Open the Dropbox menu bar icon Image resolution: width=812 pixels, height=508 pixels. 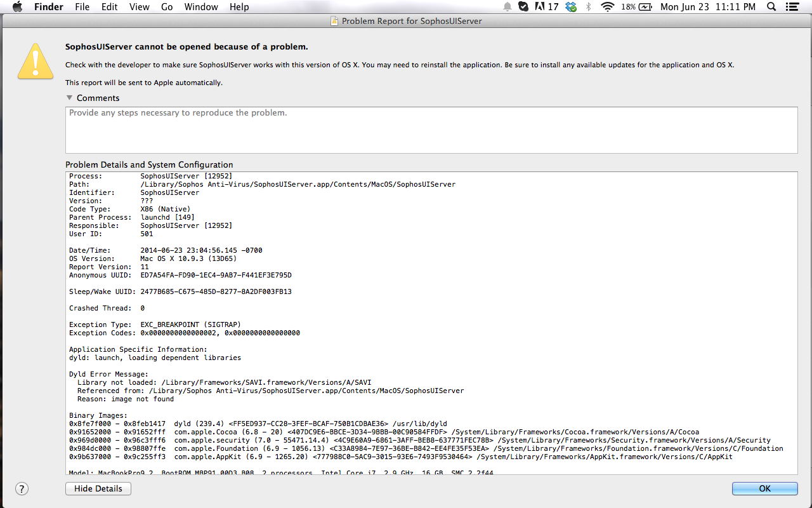pos(572,7)
